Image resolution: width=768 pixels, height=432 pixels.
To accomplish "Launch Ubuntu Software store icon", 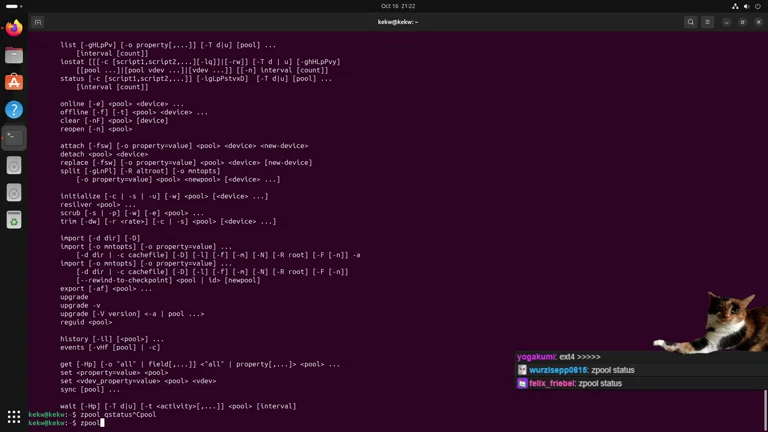I will [x=14, y=82].
